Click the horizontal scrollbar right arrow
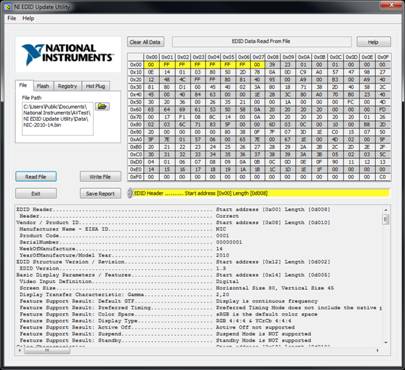The width and height of the screenshot is (405, 370). coord(377,350)
